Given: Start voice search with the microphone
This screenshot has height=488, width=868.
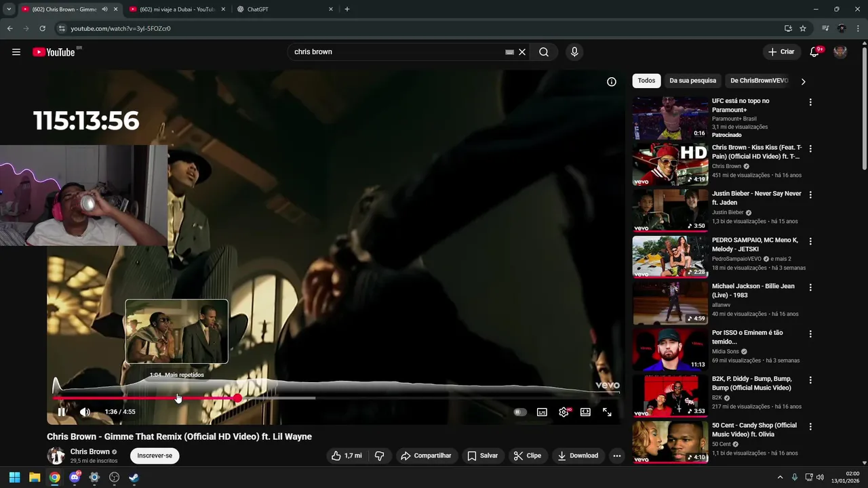Looking at the screenshot, I should click(574, 52).
